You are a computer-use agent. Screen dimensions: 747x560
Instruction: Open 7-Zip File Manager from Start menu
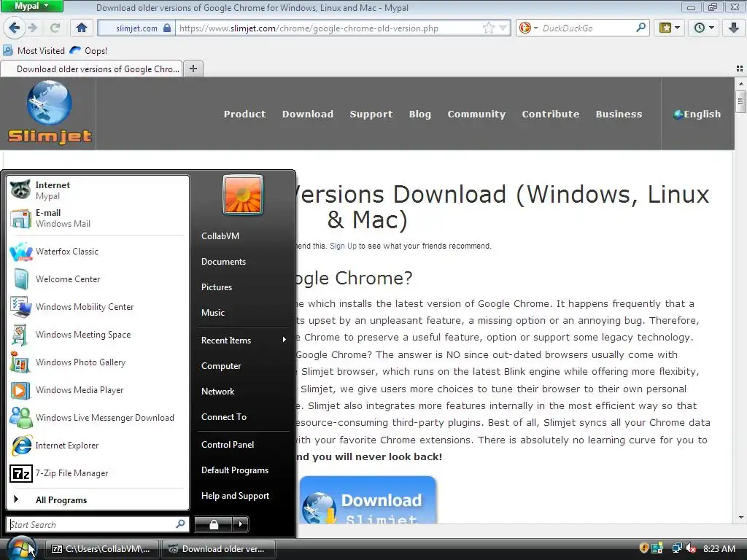[x=98, y=472]
